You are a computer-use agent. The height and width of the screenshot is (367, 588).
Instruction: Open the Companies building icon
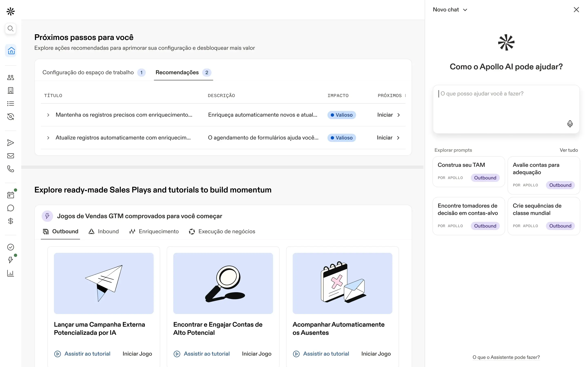(x=10, y=91)
